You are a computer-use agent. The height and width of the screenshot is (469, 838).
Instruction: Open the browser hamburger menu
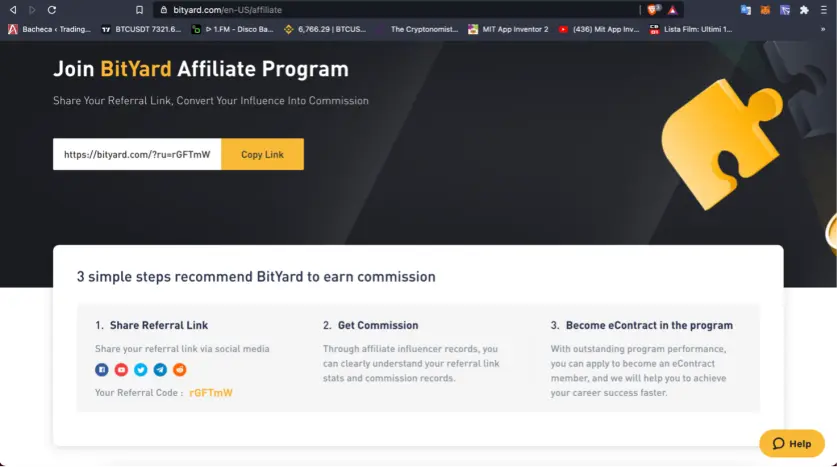click(824, 10)
